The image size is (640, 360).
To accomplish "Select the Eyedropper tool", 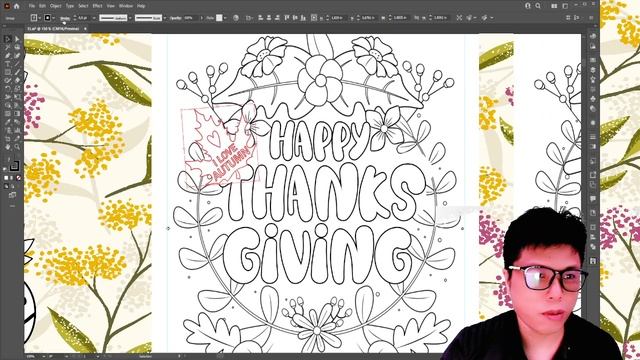I will click(7, 122).
